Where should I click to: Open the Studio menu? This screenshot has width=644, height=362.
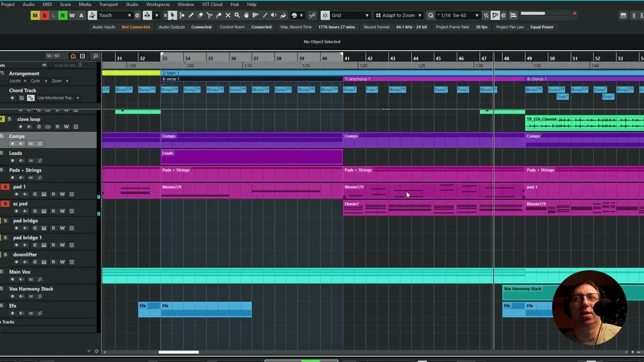coord(132,4)
